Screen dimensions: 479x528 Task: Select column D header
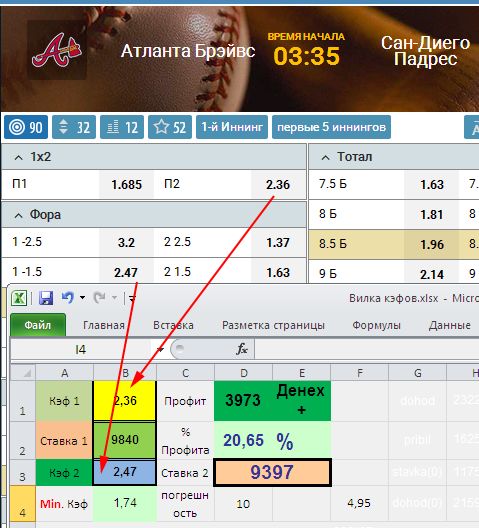click(x=244, y=373)
